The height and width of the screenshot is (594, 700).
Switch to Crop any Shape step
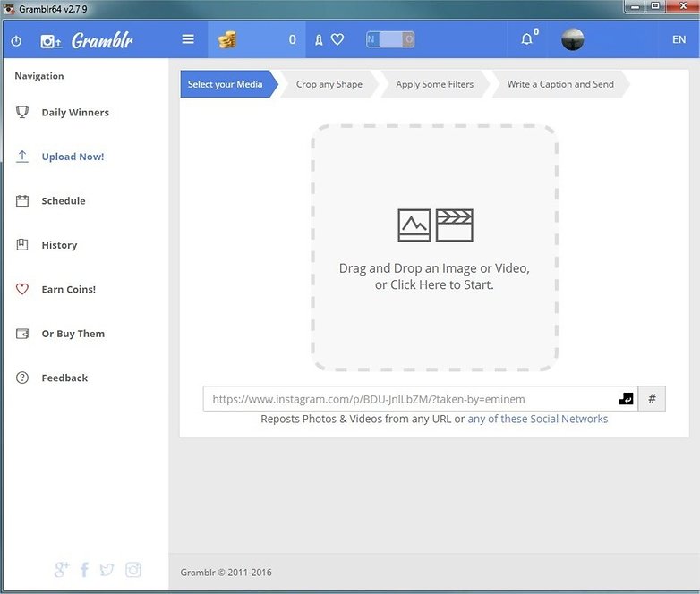(329, 84)
